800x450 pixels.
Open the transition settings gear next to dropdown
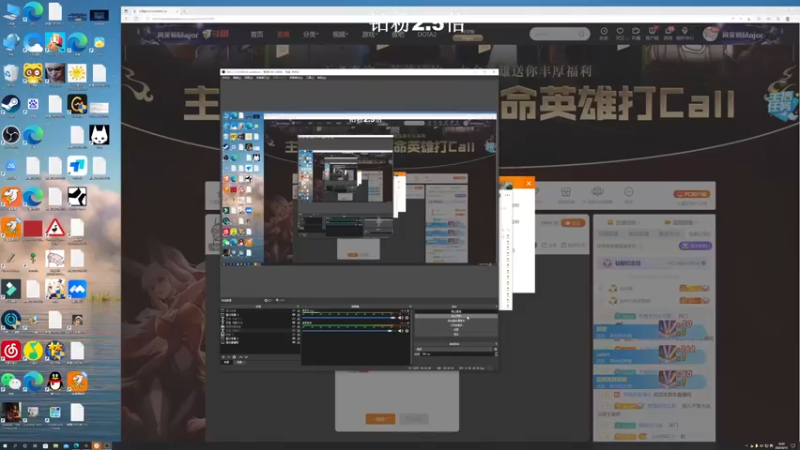coord(495,349)
